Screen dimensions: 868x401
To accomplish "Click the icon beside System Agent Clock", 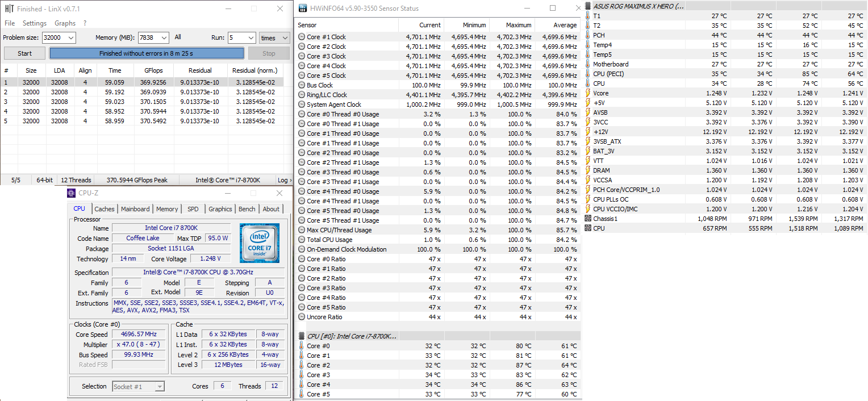I will point(302,105).
